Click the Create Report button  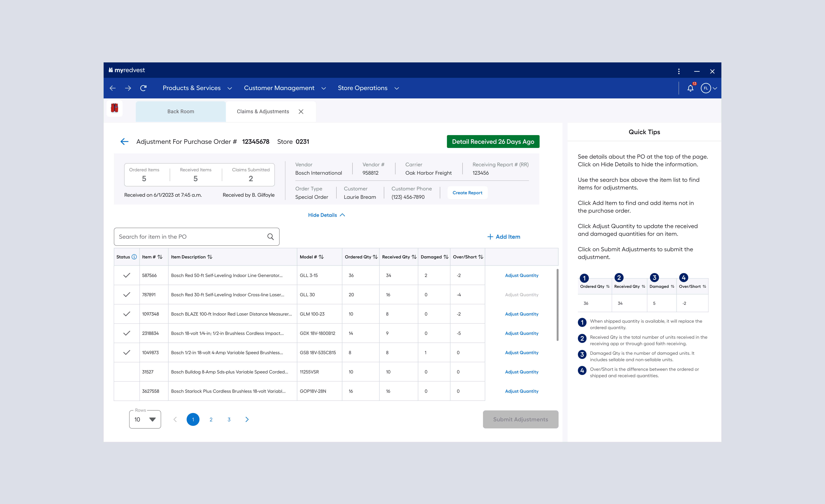467,193
